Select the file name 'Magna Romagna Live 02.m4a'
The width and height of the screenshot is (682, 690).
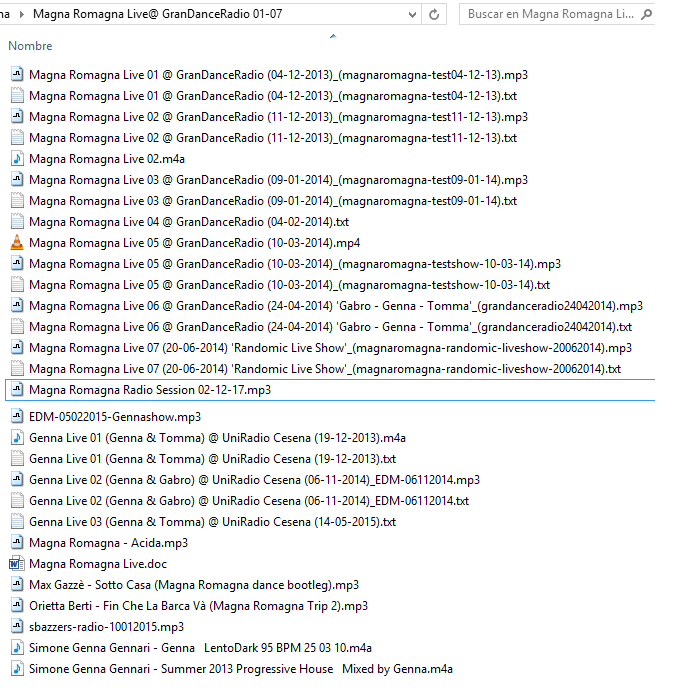pos(107,159)
